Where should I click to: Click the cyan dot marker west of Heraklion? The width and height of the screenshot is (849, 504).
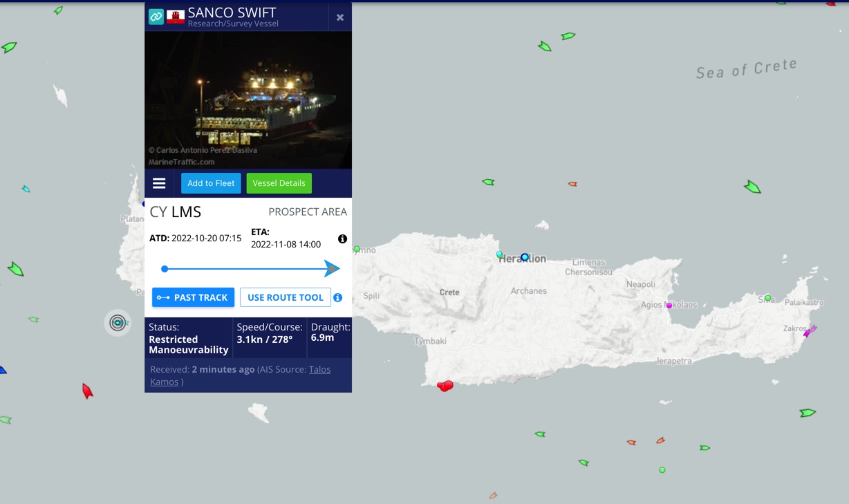tap(500, 254)
